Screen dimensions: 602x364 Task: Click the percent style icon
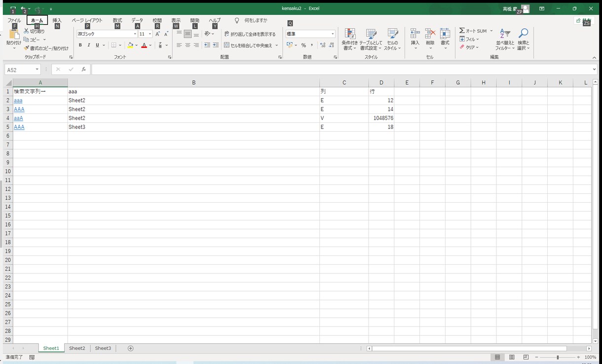click(303, 45)
